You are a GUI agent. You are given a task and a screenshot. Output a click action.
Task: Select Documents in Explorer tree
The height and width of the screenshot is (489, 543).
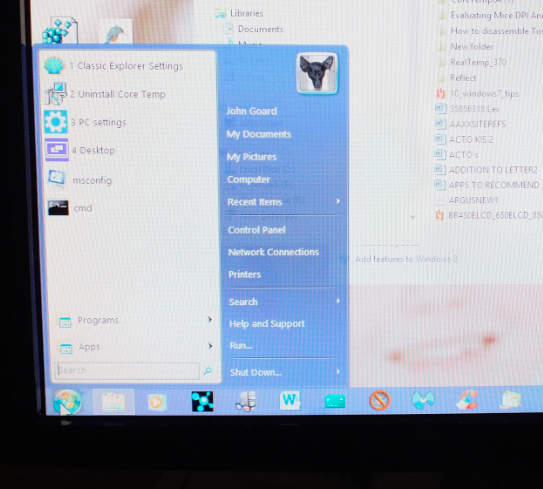pyautogui.click(x=260, y=29)
